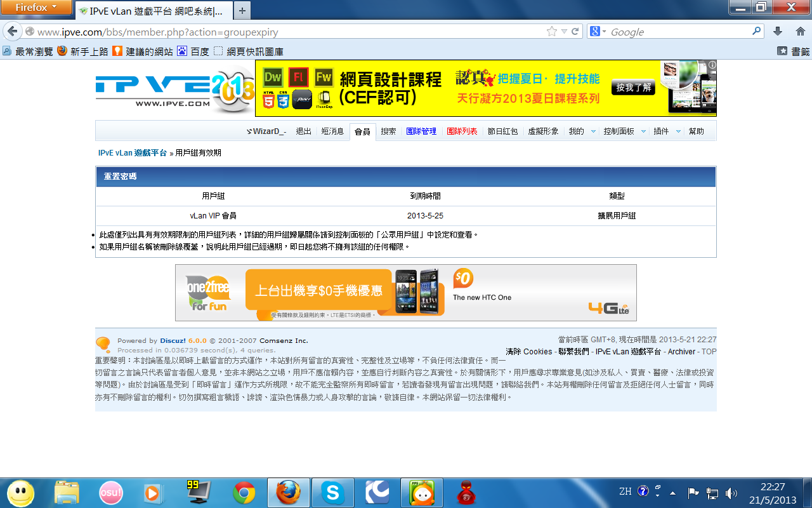Image resolution: width=812 pixels, height=508 pixels.
Task: Open the red character app on taskbar
Action: pyautogui.click(x=467, y=493)
